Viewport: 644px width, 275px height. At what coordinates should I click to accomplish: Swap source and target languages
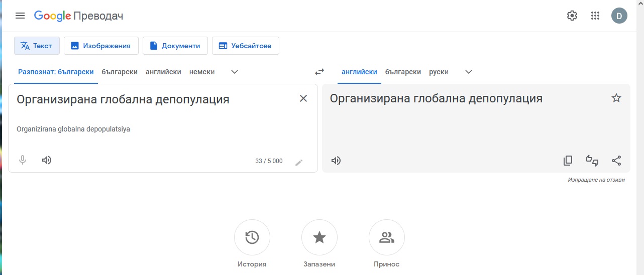coord(319,72)
